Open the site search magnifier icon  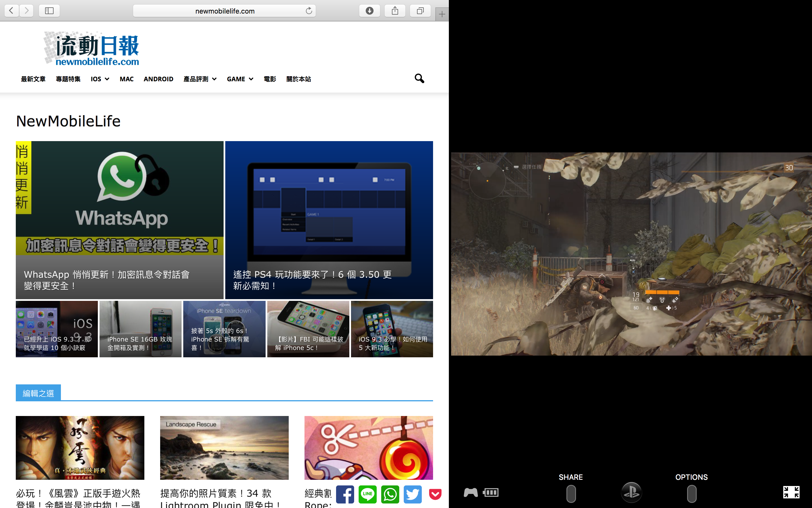click(419, 79)
